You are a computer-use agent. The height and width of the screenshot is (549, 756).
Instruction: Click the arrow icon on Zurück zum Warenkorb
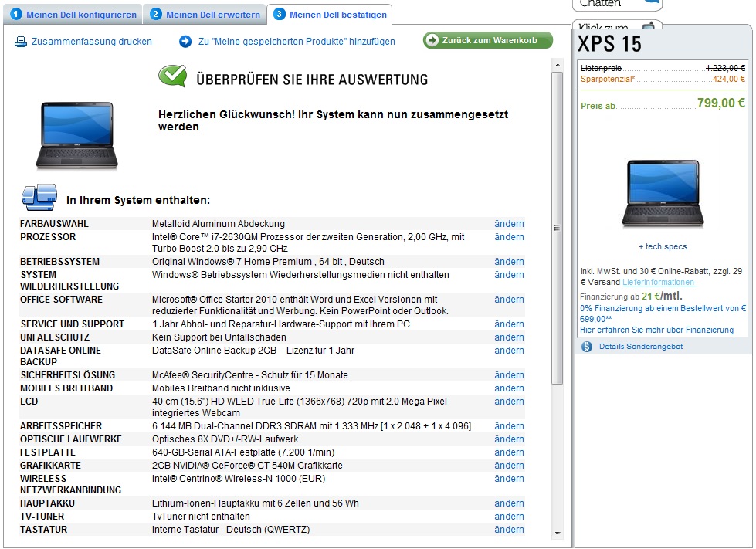pyautogui.click(x=432, y=40)
